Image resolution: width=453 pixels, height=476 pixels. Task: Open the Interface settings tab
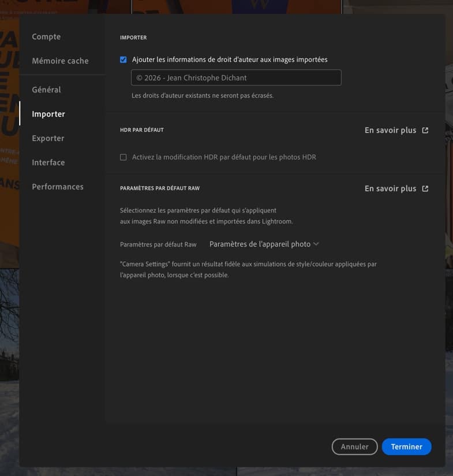(x=48, y=162)
